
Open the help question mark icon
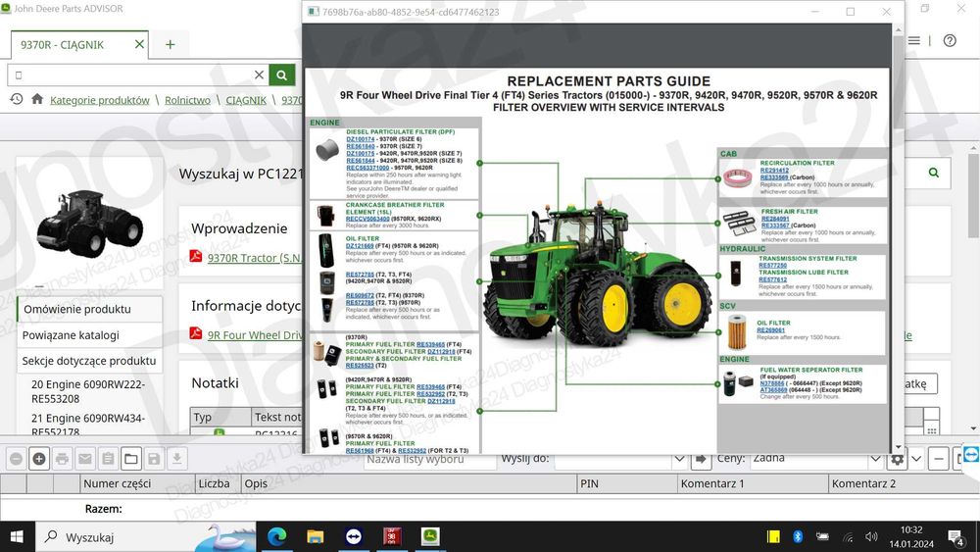coord(950,40)
